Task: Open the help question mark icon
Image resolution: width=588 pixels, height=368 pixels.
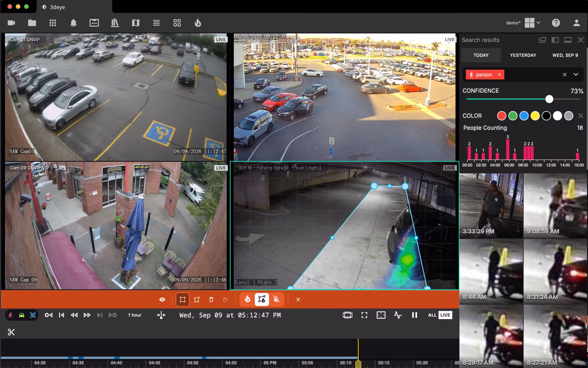Action: (x=556, y=23)
